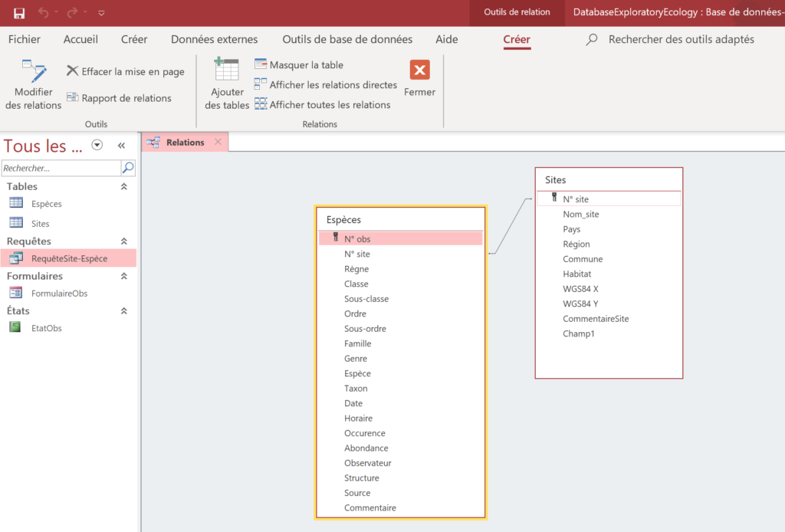Image resolution: width=785 pixels, height=532 pixels.
Task: Open the Undo history dropdown arrow
Action: coord(56,12)
